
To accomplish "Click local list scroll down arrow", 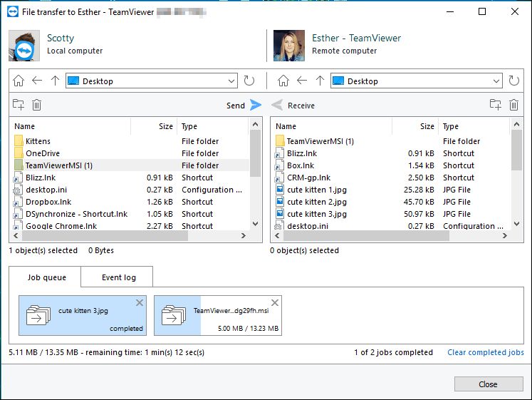I will (256, 224).
